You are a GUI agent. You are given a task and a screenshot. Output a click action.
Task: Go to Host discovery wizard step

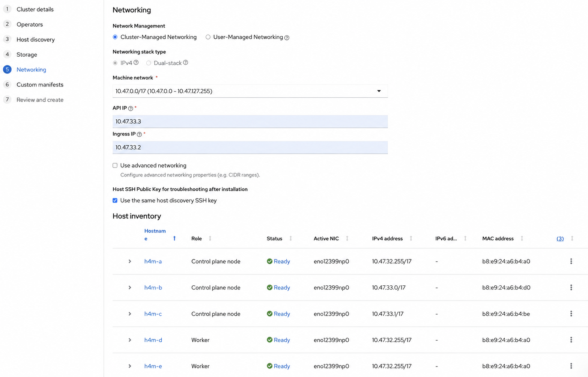point(36,39)
